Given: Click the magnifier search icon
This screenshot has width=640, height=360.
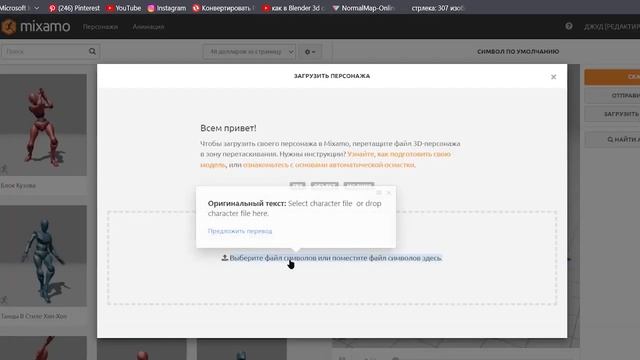Looking at the screenshot, I should [x=92, y=51].
